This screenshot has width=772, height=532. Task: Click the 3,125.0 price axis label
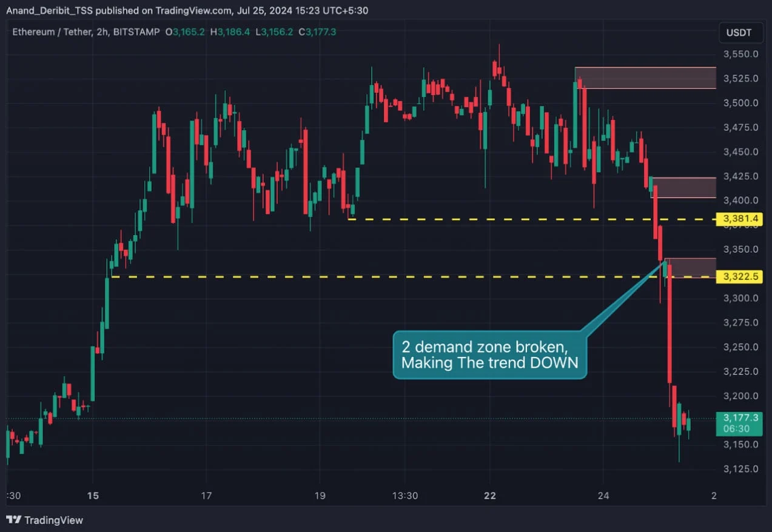[x=740, y=468]
